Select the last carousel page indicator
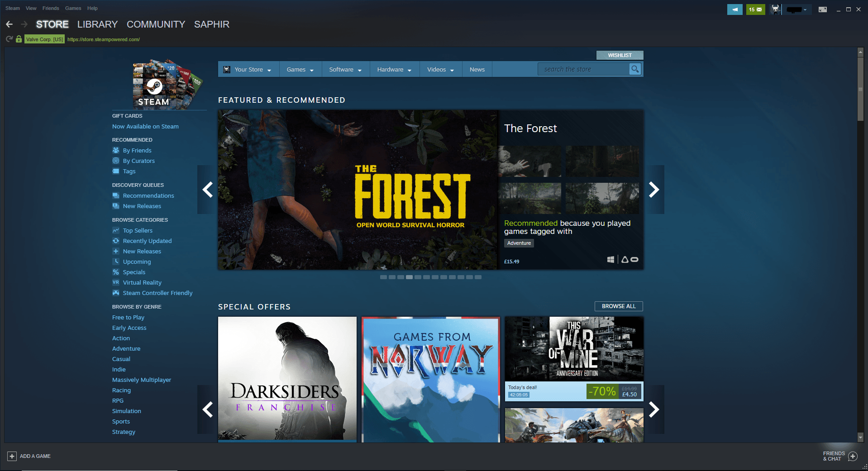 478,277
